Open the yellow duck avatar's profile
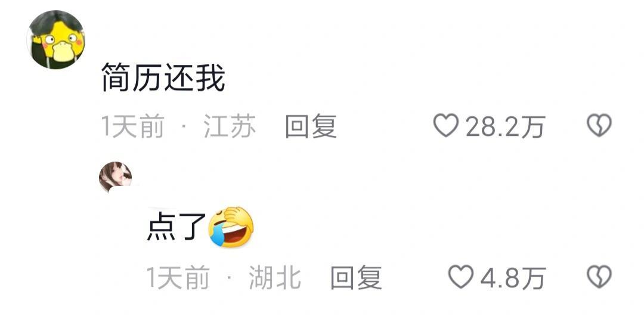 coord(56,39)
